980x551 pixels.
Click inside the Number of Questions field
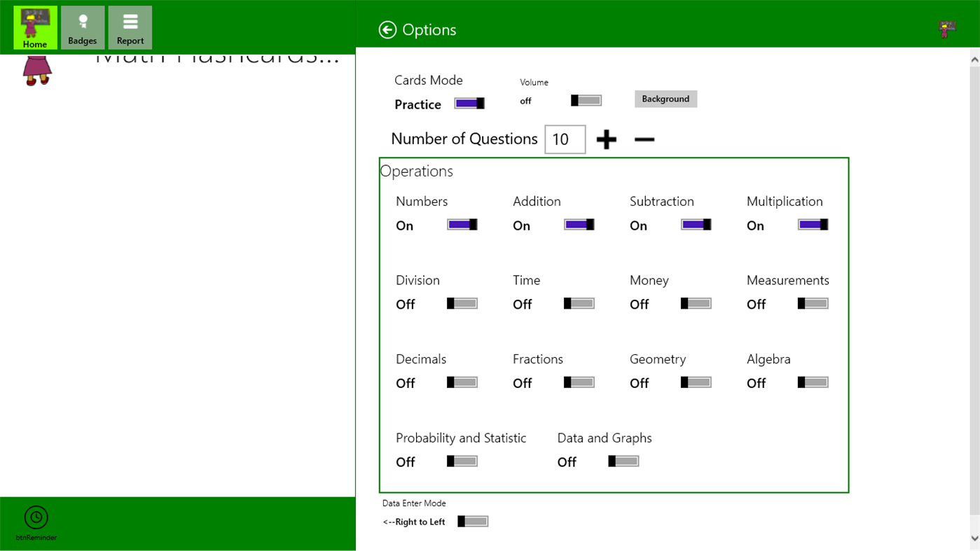point(565,139)
